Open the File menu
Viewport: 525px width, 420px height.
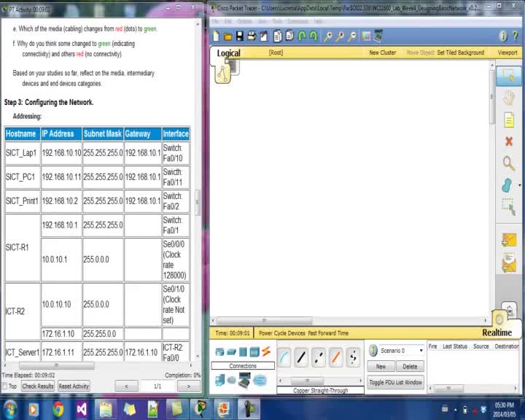pos(215,21)
